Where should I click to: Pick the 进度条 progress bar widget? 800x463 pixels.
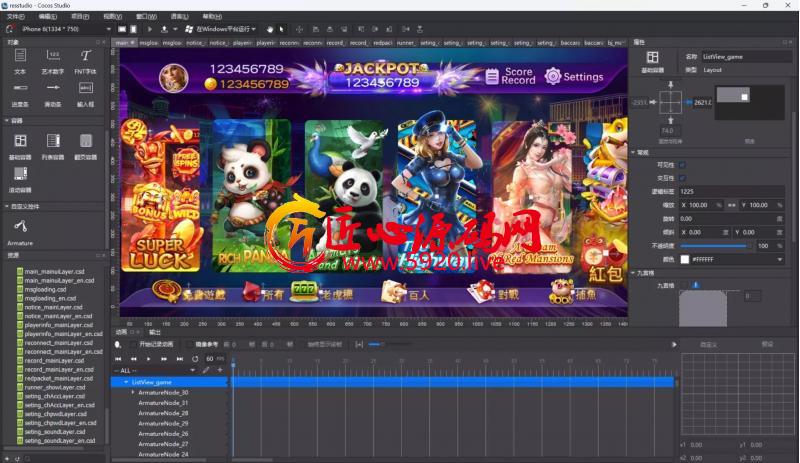[20, 88]
